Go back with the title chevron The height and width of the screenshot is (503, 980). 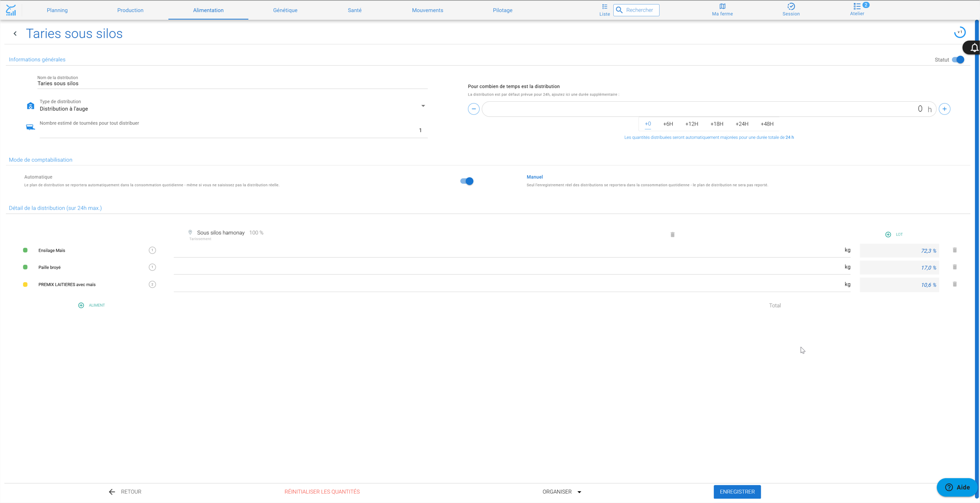pos(15,33)
